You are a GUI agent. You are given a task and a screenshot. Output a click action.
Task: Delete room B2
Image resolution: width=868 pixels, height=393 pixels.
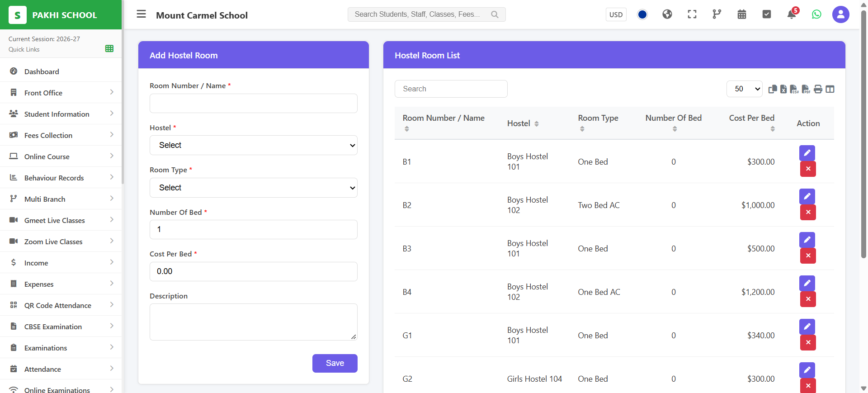pos(808,212)
